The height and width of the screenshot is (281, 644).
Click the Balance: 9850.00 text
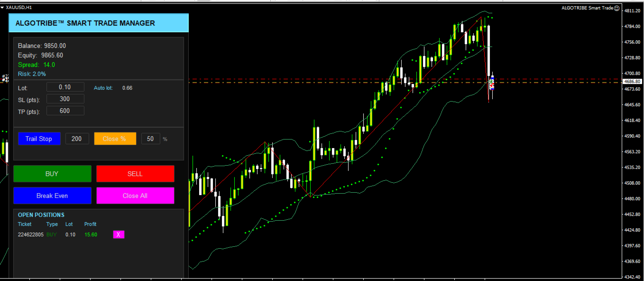42,46
